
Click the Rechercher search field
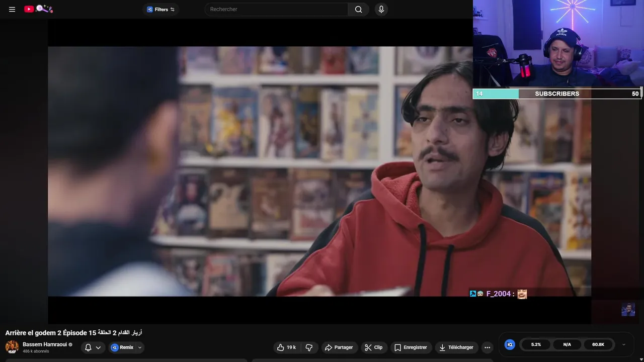276,9
